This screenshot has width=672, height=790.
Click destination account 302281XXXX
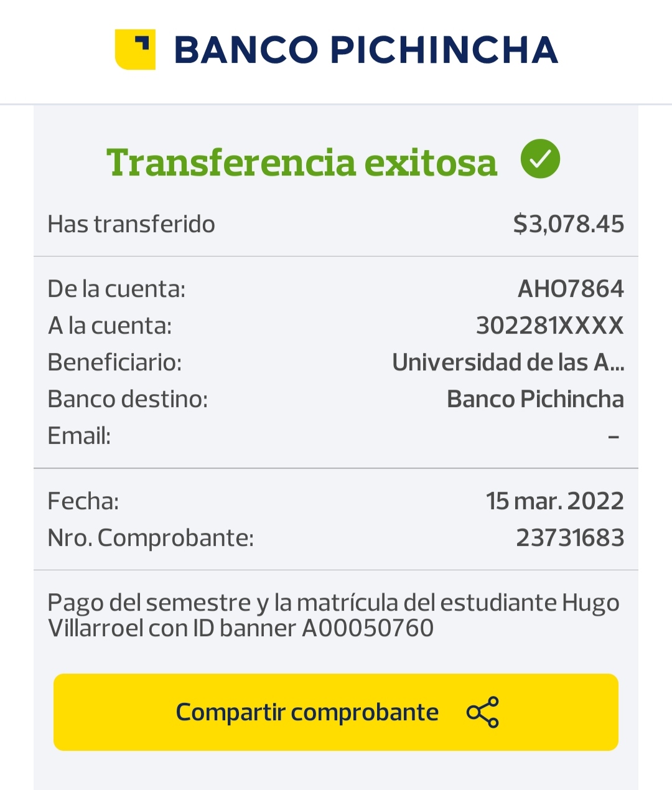[549, 326]
